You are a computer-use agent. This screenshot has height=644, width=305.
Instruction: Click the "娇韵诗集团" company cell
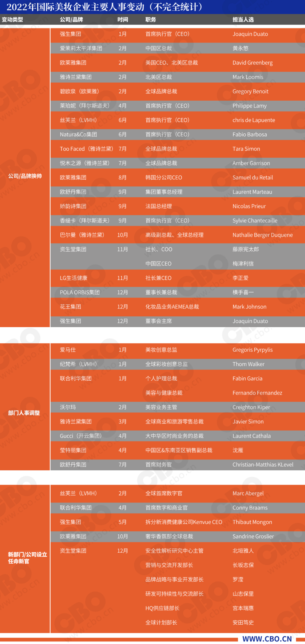click(x=73, y=206)
